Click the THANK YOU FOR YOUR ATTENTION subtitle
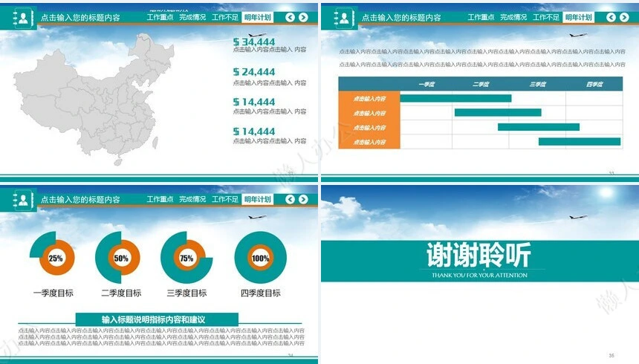 (480, 276)
